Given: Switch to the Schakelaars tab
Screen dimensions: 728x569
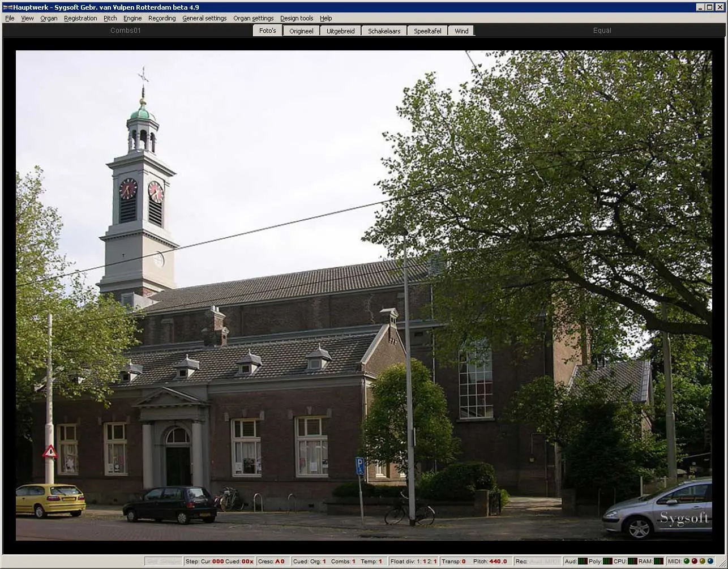Looking at the screenshot, I should pyautogui.click(x=384, y=31).
